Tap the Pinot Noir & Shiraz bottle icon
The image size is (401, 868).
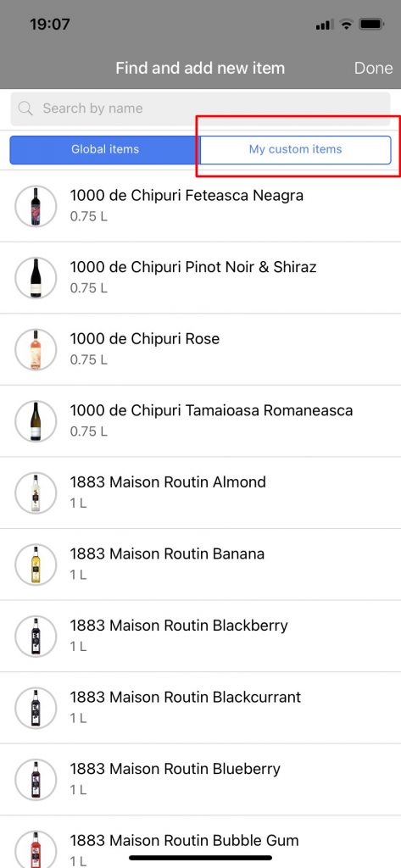coord(36,278)
